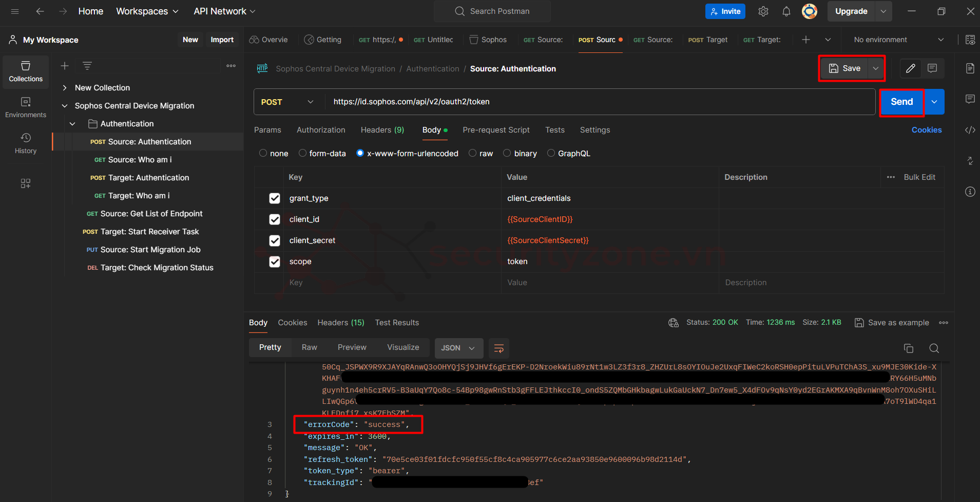Uncheck the grant_type row checkbox
The image size is (980, 502).
(275, 198)
